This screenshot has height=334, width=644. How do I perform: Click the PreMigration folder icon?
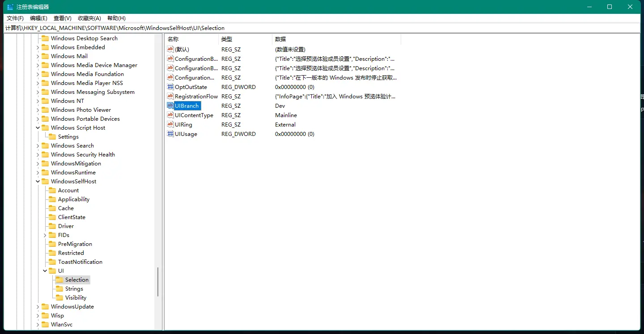tap(52, 244)
